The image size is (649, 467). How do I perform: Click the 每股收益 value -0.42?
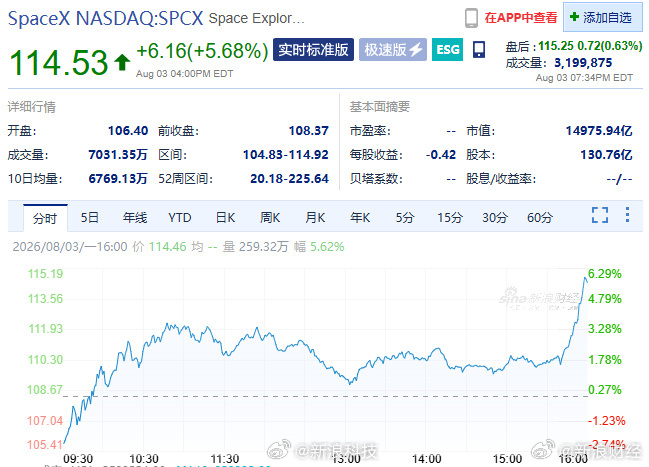[x=441, y=155]
